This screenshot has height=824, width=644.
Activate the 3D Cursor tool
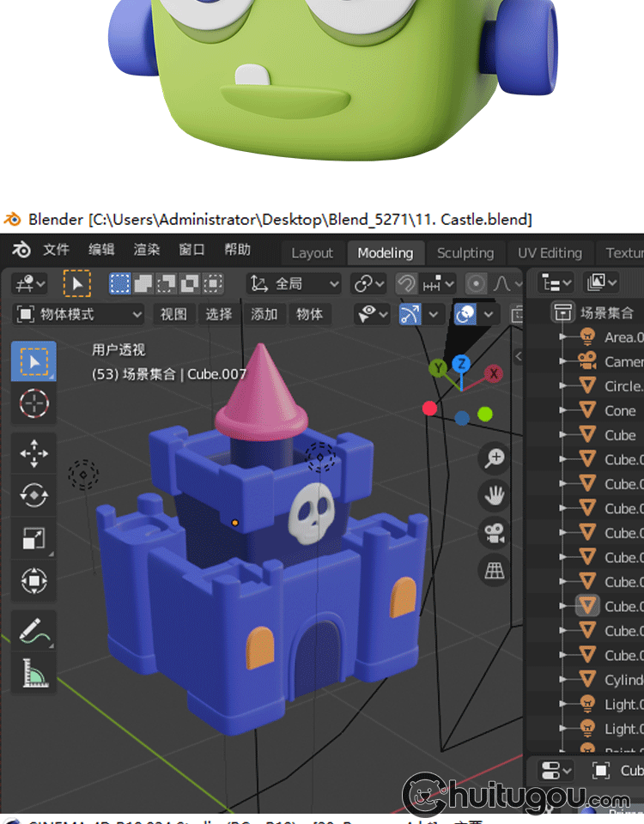pyautogui.click(x=33, y=403)
